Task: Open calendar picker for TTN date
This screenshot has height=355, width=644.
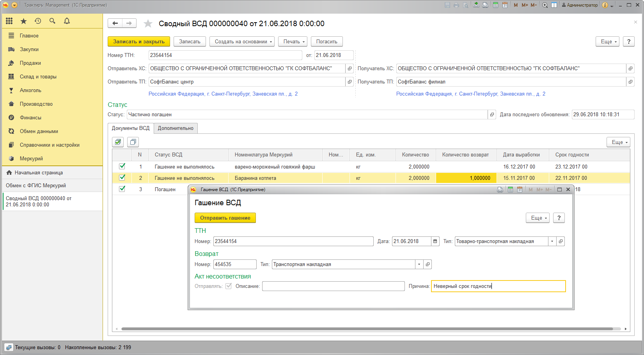Action: (x=435, y=241)
